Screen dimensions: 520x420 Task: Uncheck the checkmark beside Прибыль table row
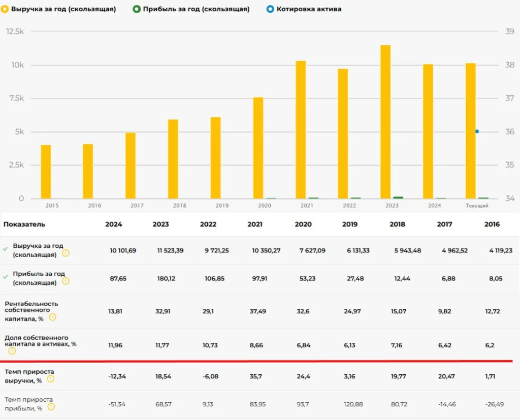pos(5,277)
